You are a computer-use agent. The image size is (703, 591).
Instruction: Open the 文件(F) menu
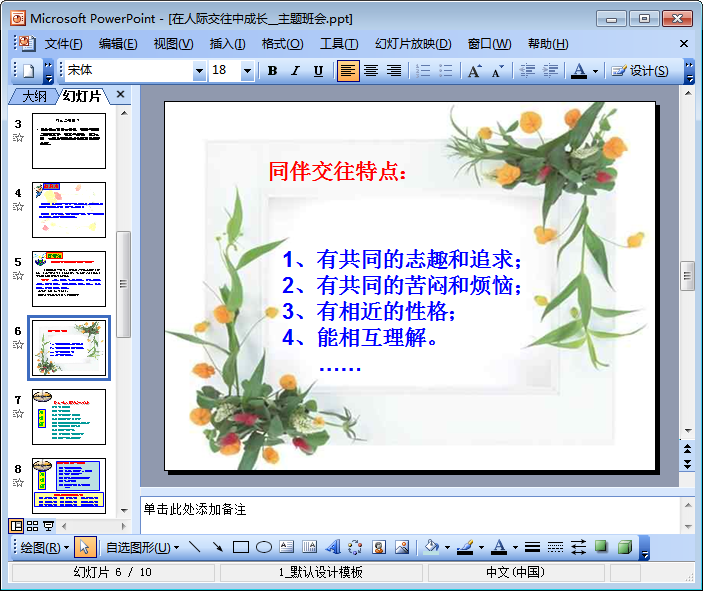pyautogui.click(x=63, y=44)
